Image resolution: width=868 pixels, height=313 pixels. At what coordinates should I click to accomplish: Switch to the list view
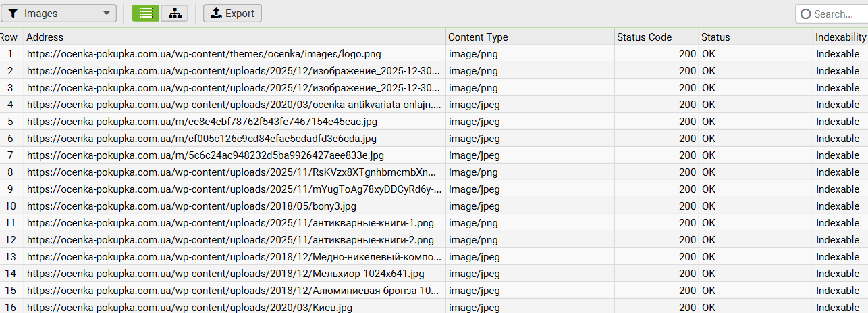[145, 13]
